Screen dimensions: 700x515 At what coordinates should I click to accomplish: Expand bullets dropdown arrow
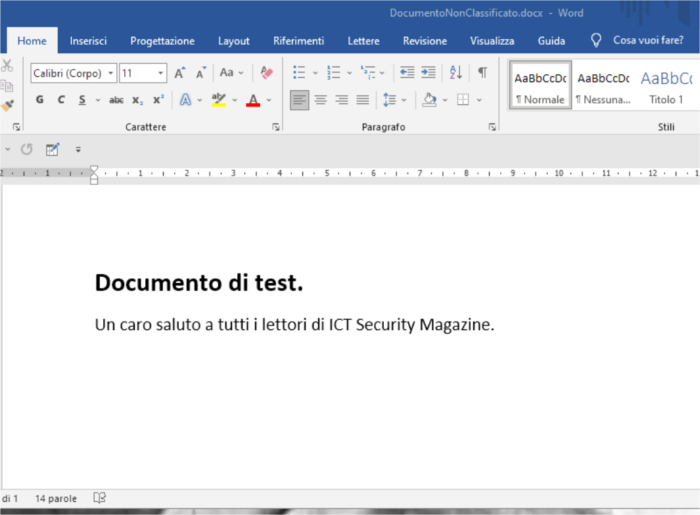click(315, 73)
